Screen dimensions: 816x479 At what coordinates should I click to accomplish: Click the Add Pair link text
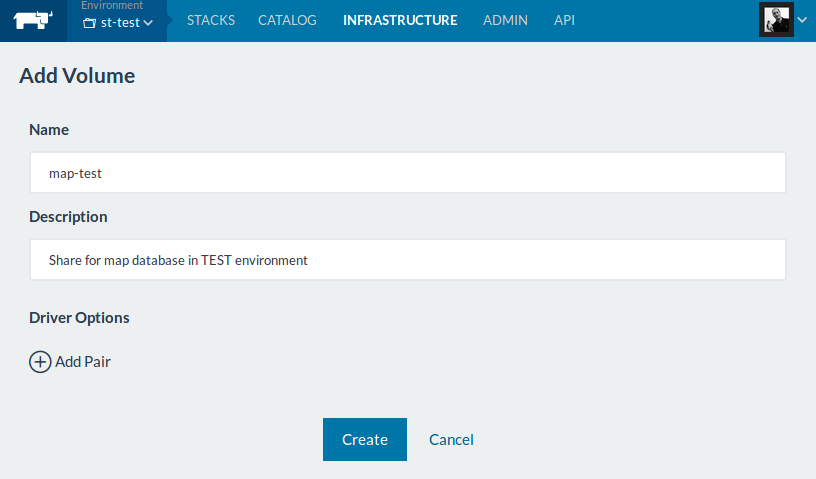point(83,362)
